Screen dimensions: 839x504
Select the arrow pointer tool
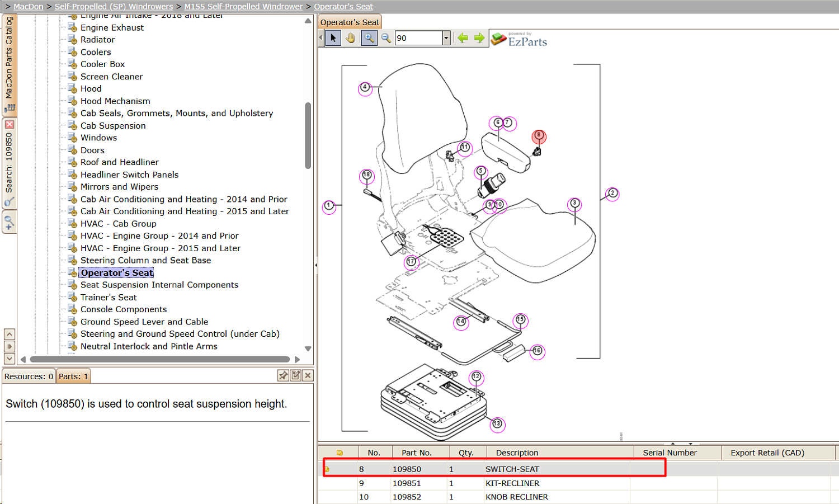[x=333, y=38]
